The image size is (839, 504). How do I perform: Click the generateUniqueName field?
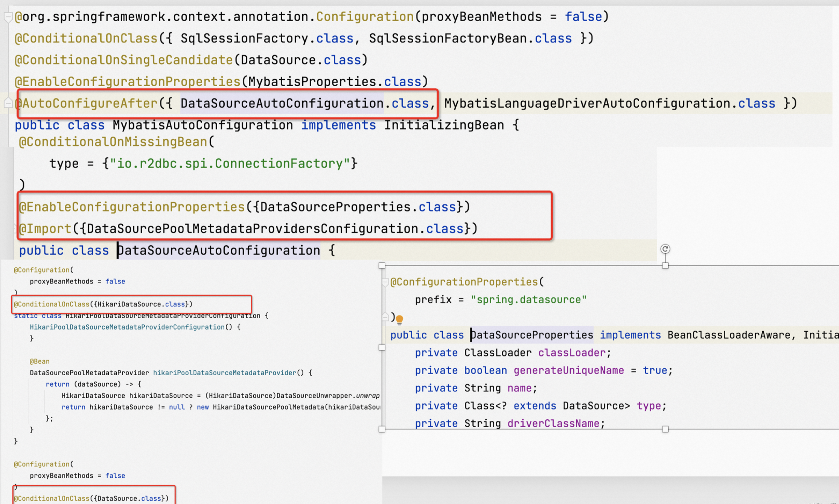click(569, 370)
